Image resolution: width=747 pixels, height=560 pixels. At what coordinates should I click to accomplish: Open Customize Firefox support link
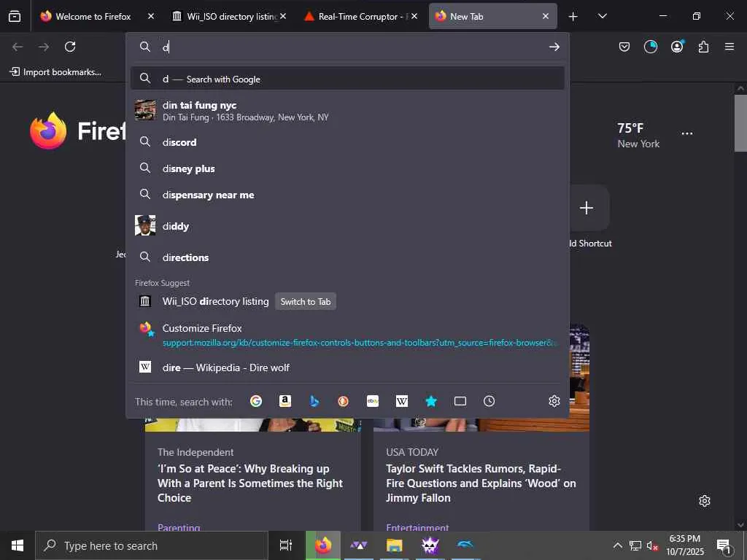click(347, 335)
